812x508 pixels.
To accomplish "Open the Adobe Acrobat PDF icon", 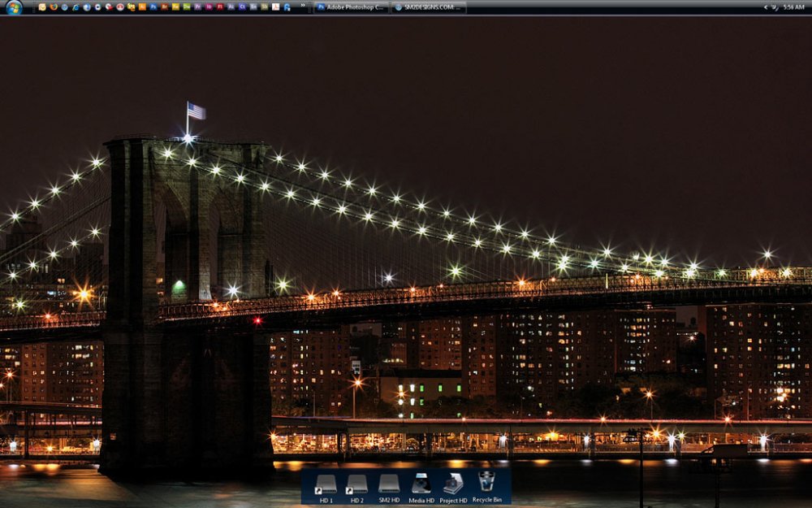I will click(275, 7).
